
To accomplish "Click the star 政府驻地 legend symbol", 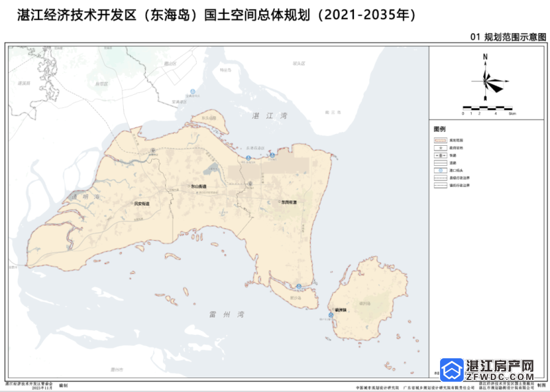I will point(440,148).
